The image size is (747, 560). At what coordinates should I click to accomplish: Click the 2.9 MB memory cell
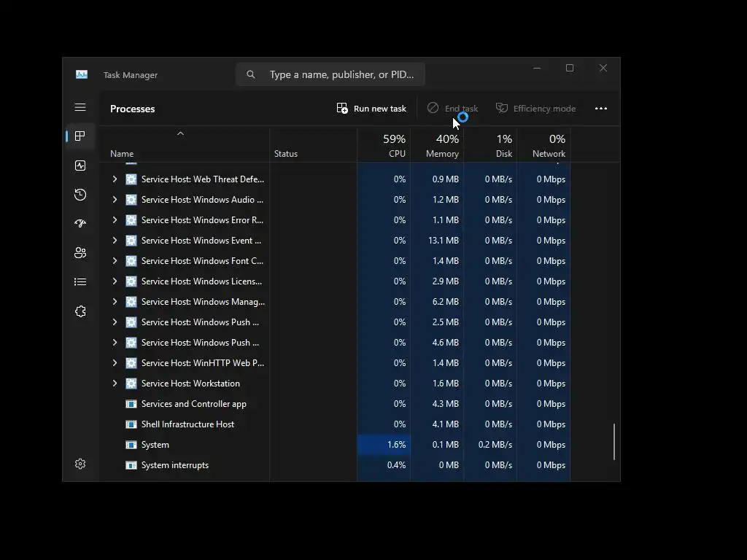coord(437,281)
